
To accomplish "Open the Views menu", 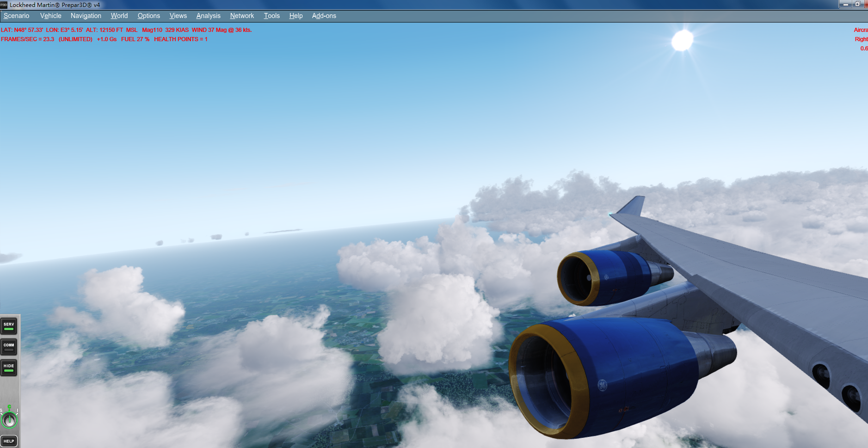I will [178, 15].
